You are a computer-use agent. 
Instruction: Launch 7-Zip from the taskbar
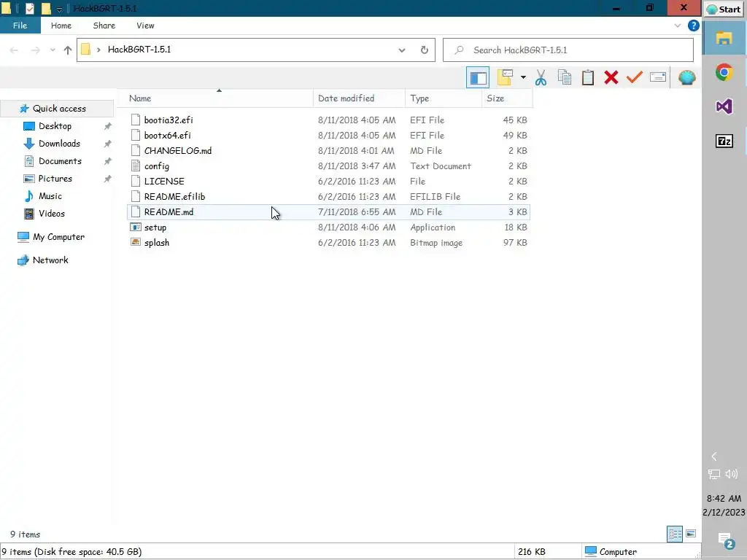(724, 141)
